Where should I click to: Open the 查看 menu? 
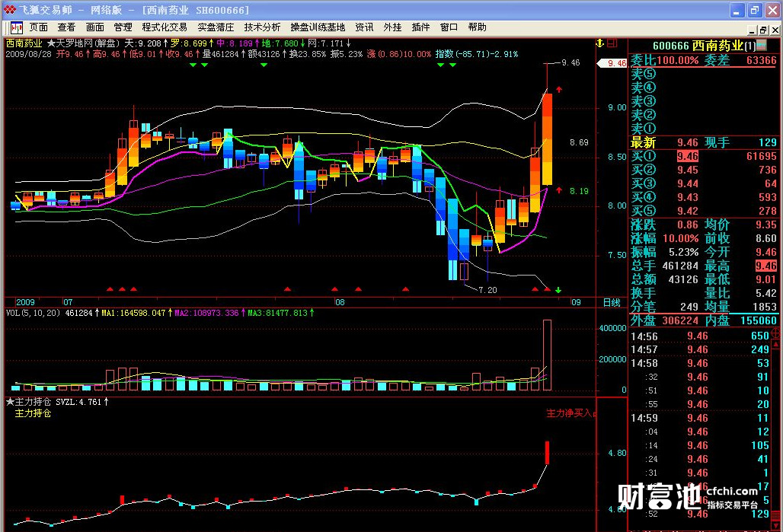click(x=66, y=27)
